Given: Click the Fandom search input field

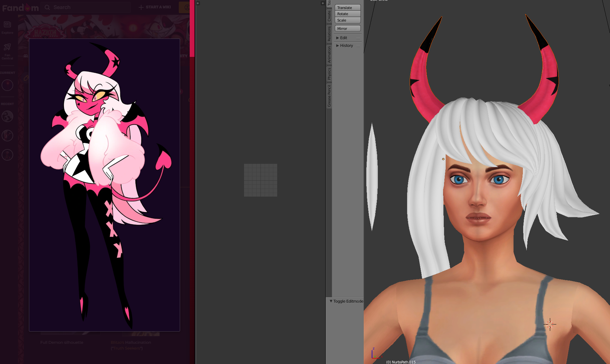Looking at the screenshot, I should (x=86, y=7).
